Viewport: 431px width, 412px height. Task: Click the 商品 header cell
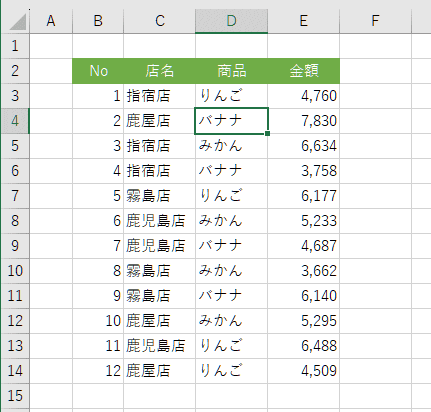point(231,71)
